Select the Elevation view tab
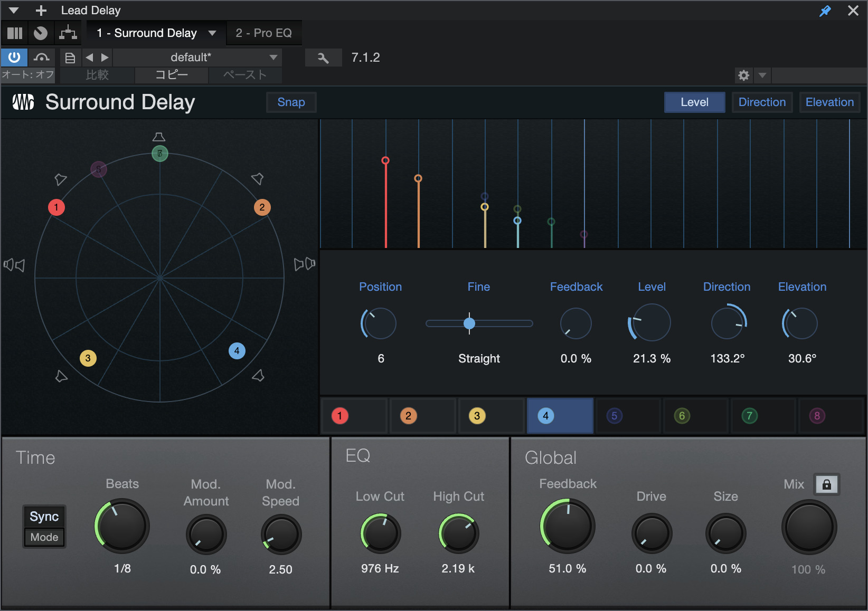 coord(829,102)
